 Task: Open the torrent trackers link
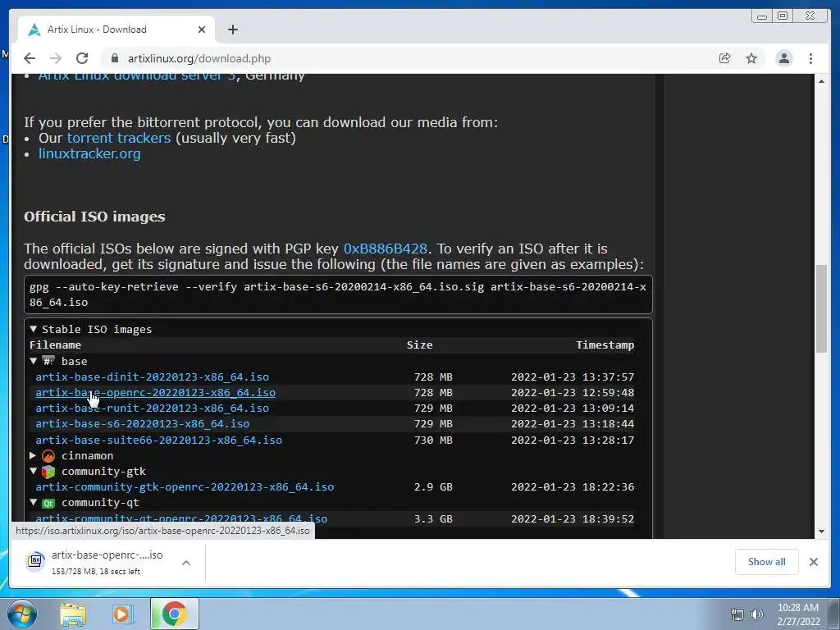tap(118, 138)
